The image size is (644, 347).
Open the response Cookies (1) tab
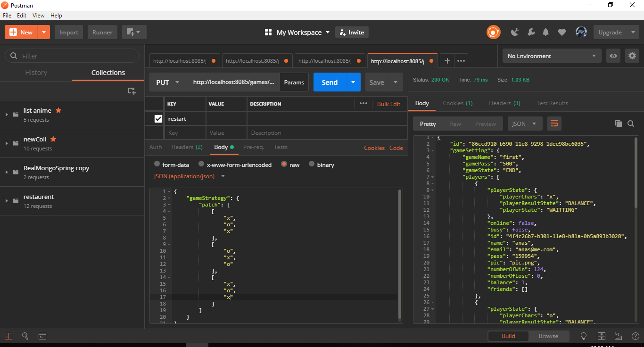[458, 103]
